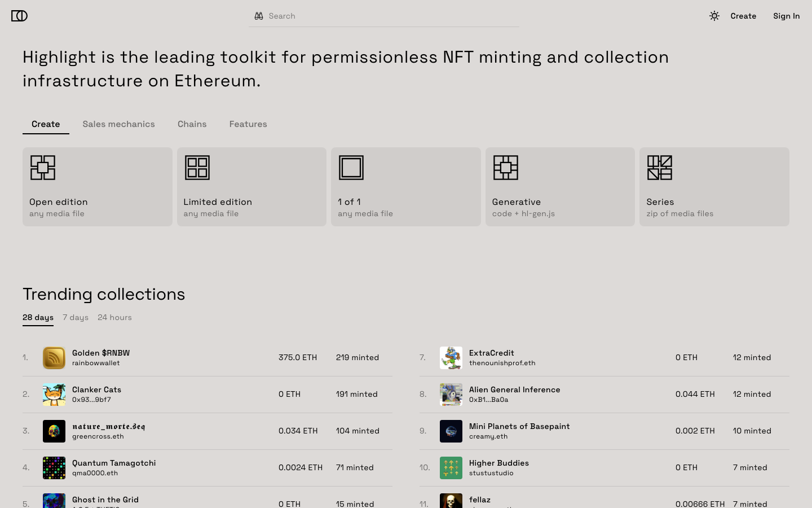Open the Mini Planets of Basepaint link
812x508 pixels.
[x=519, y=426]
